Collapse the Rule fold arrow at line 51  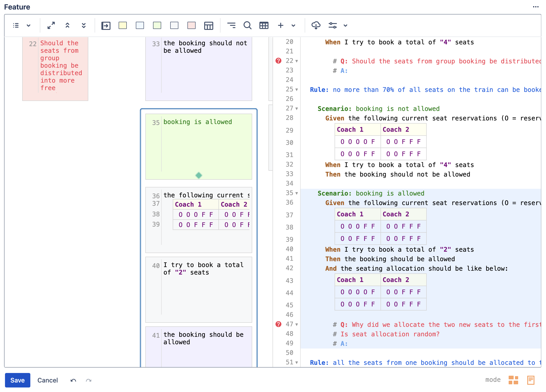click(297, 363)
